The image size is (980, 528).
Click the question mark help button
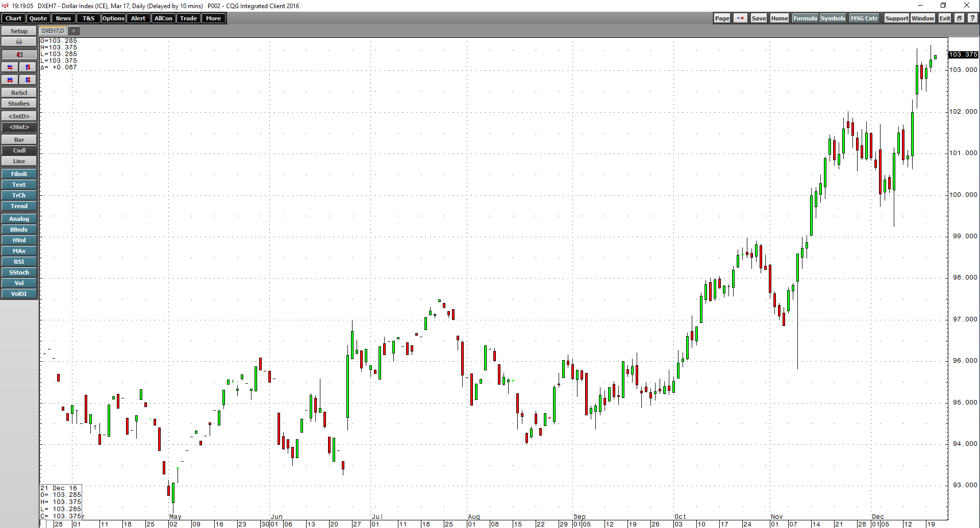click(972, 18)
